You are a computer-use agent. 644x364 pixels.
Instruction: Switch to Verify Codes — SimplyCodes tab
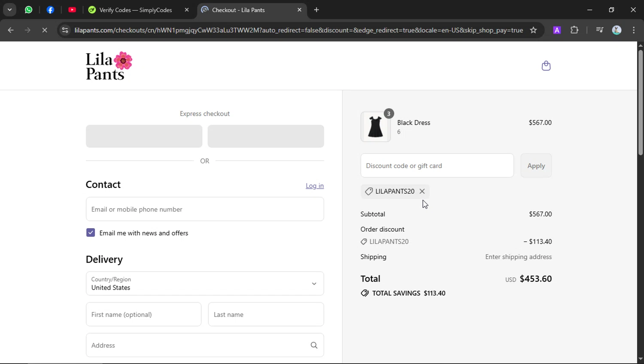coord(136,10)
